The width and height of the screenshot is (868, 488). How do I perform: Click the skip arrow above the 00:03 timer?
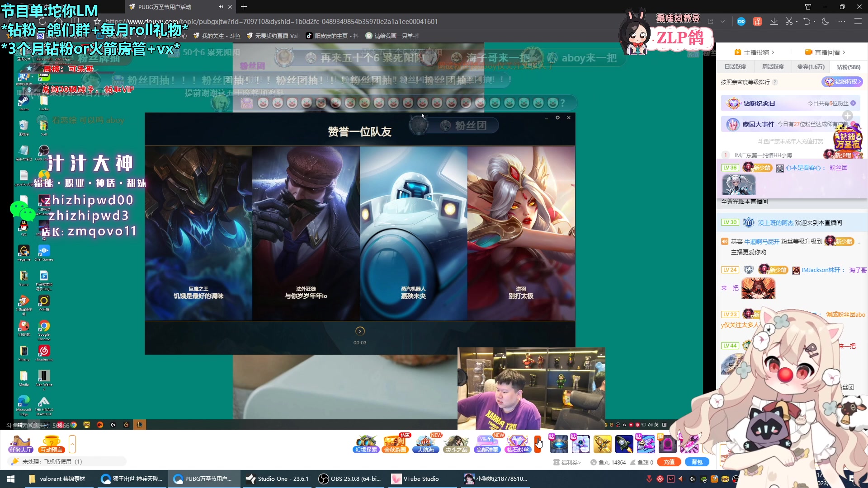pos(360,331)
